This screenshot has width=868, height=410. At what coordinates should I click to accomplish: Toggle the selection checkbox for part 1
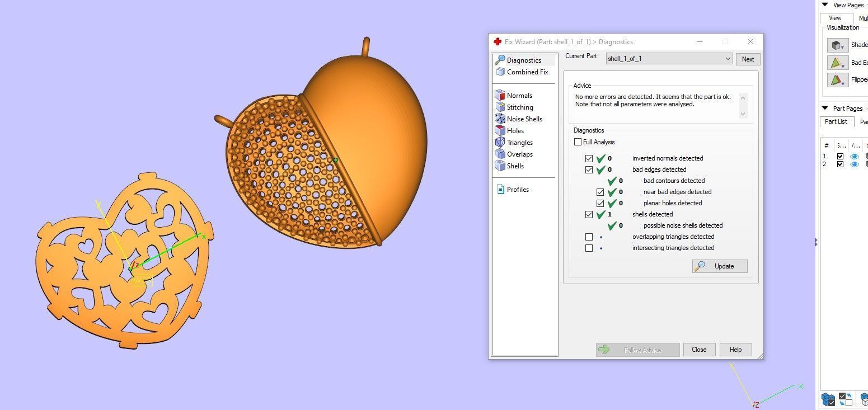coord(840,157)
